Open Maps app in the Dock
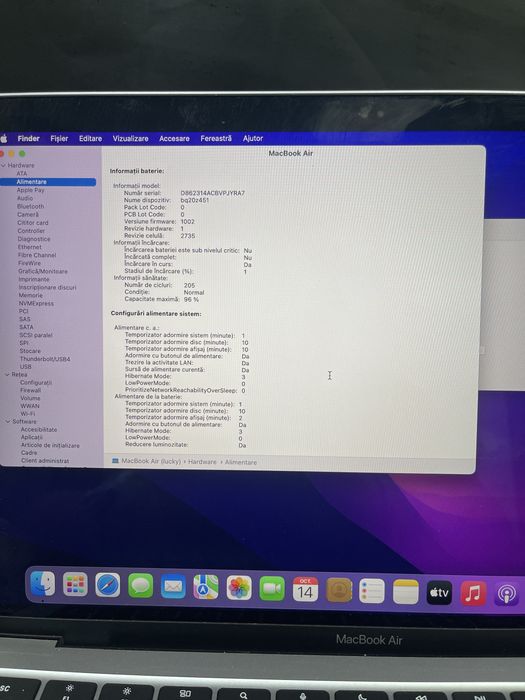The height and width of the screenshot is (700, 525). [206, 587]
